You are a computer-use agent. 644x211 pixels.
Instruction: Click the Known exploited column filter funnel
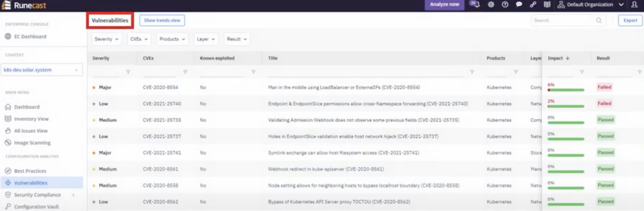(254, 72)
